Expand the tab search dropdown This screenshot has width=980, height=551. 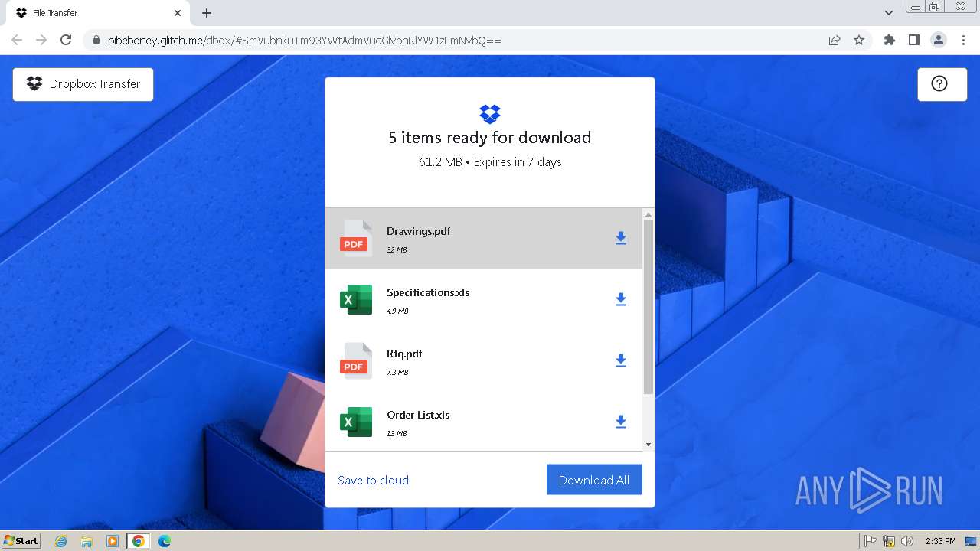point(889,13)
